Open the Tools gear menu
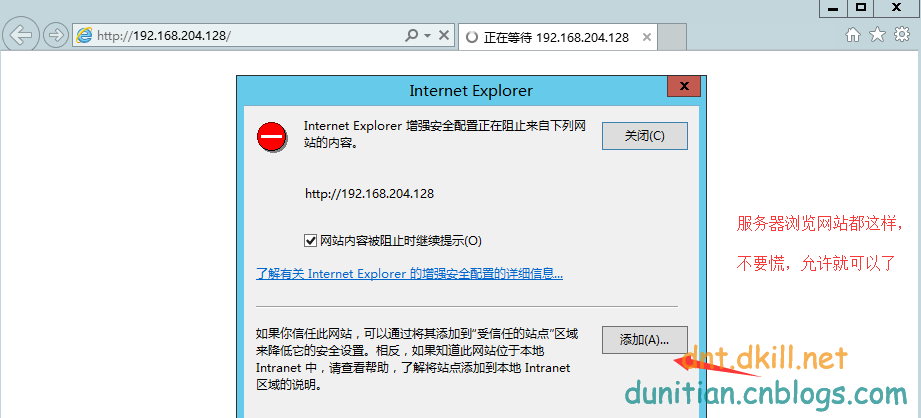Image resolution: width=921 pixels, height=418 pixels. [x=902, y=35]
